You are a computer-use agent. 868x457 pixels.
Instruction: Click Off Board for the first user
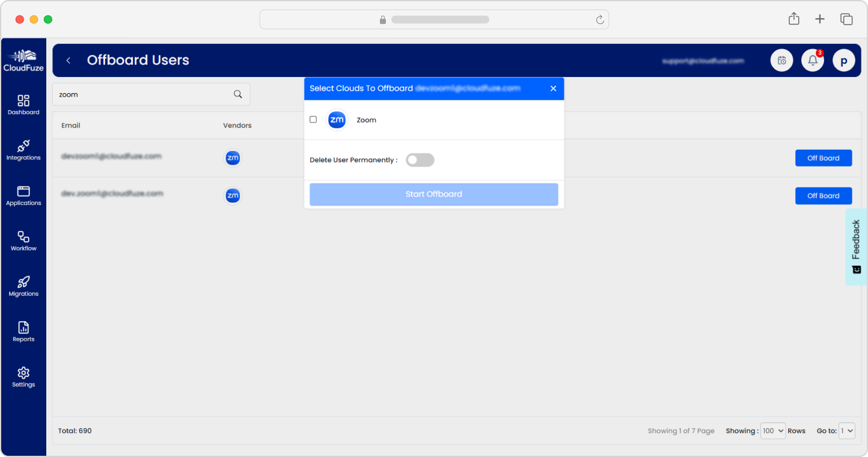(x=824, y=158)
